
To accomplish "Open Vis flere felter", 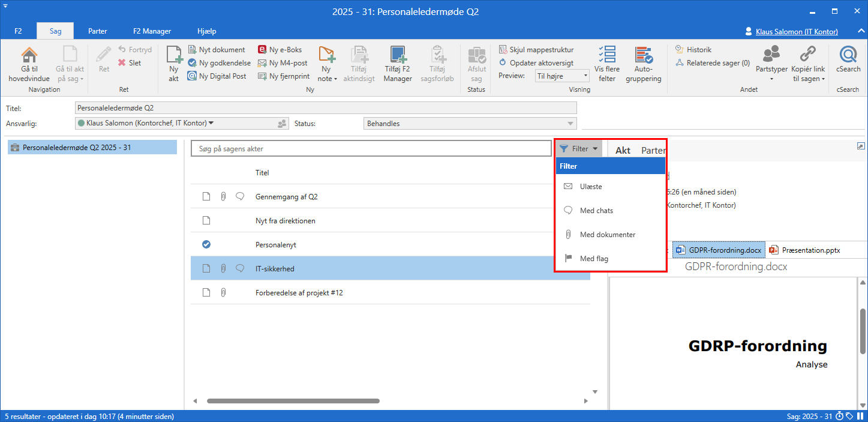I will 607,64.
